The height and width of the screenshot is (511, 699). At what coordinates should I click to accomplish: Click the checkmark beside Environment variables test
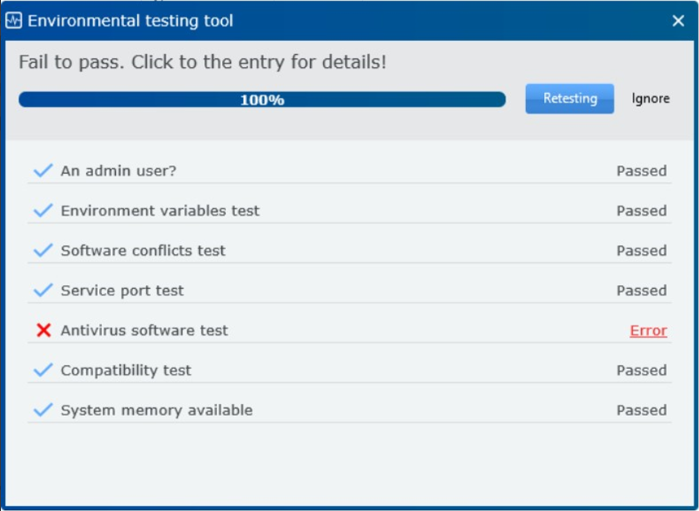[x=43, y=210]
